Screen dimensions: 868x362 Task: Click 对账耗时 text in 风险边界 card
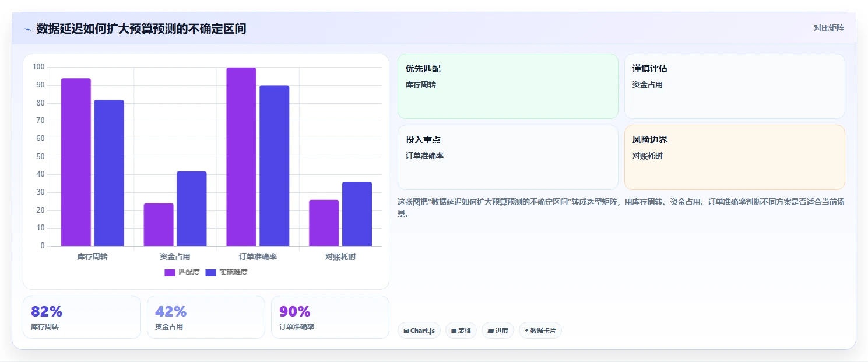pyautogui.click(x=648, y=156)
